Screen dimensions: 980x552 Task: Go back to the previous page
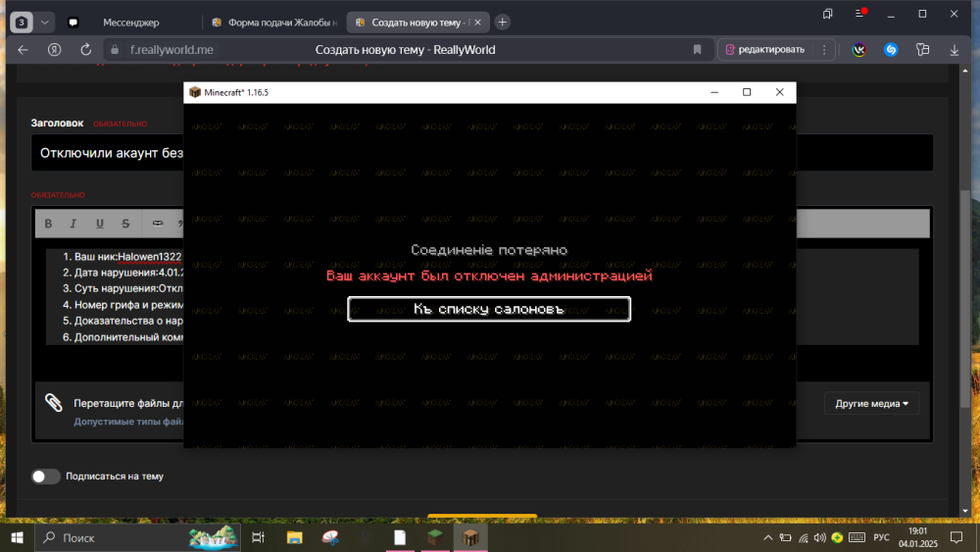click(24, 50)
